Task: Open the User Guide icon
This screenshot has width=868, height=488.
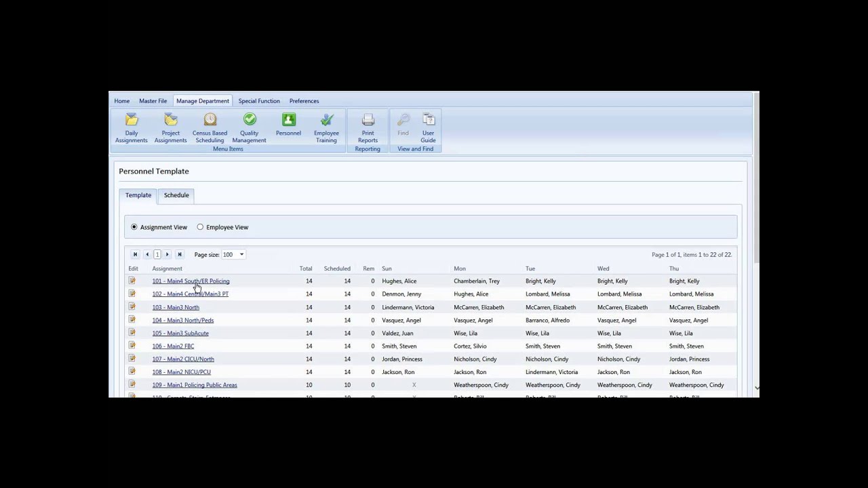Action: click(429, 121)
